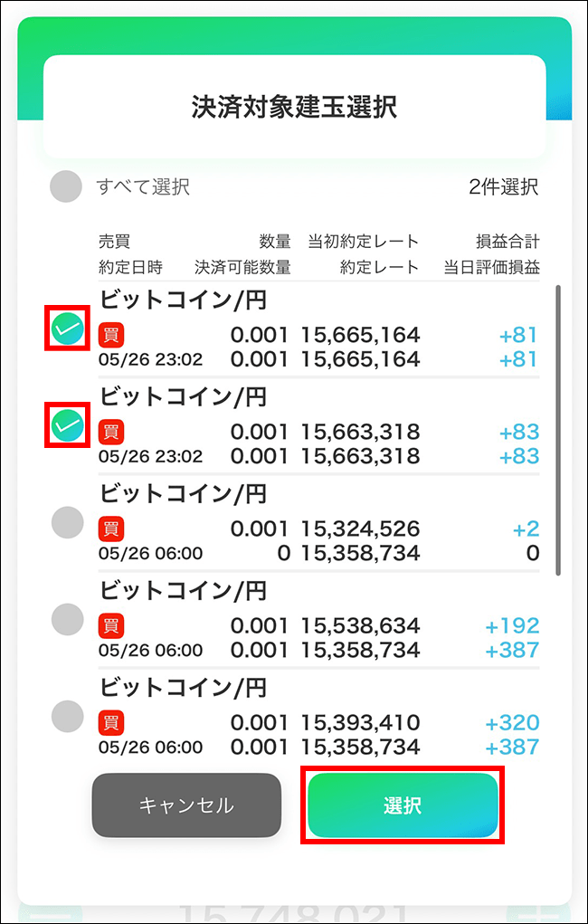The width and height of the screenshot is (588, 924).
Task: Click the すべて選択 label text
Action: click(143, 187)
